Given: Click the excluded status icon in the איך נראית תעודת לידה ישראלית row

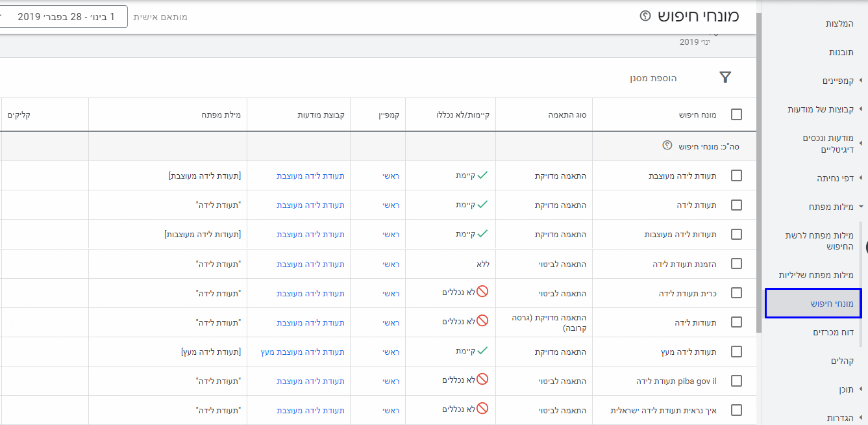Looking at the screenshot, I should pyautogui.click(x=482, y=409).
